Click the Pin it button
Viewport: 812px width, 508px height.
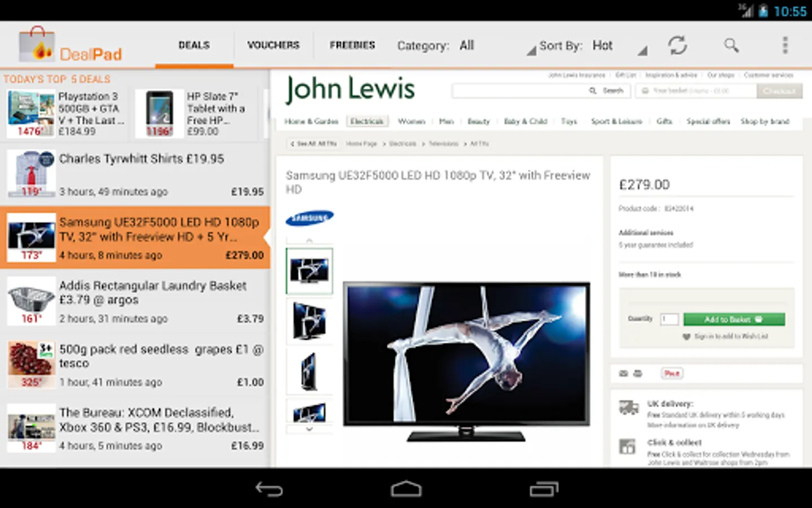click(672, 374)
